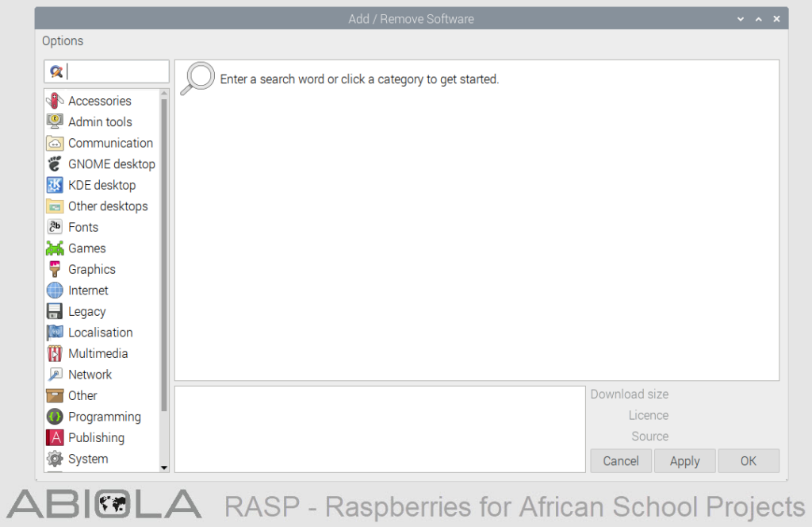
Task: Choose the Communication category label
Action: 111,143
